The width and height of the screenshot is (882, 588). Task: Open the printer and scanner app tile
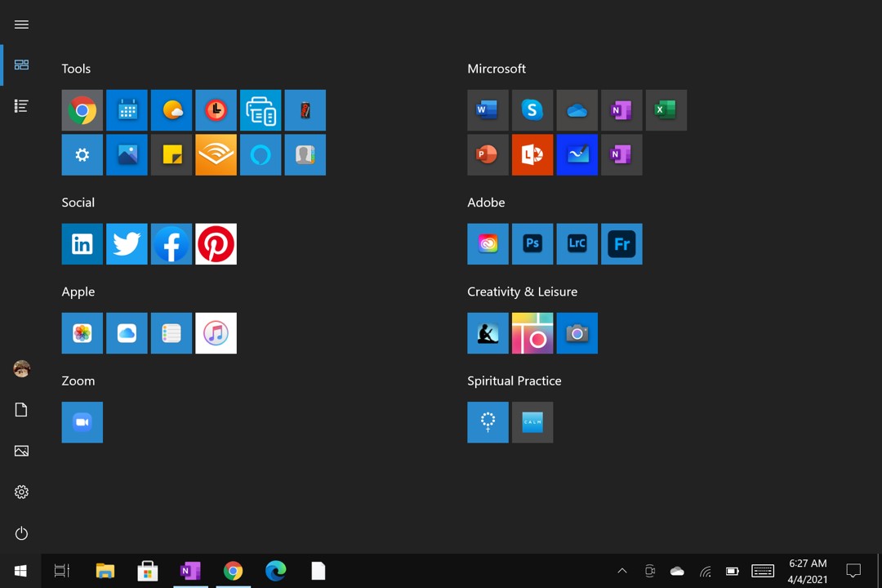pos(261,110)
